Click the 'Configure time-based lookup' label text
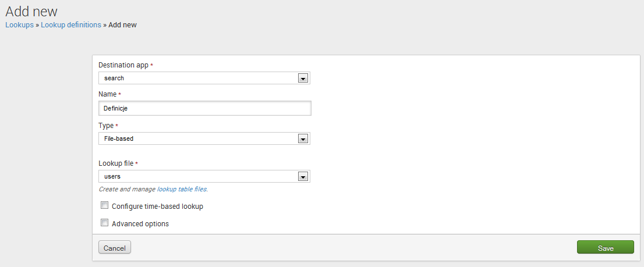The height and width of the screenshot is (267, 644). 157,207
